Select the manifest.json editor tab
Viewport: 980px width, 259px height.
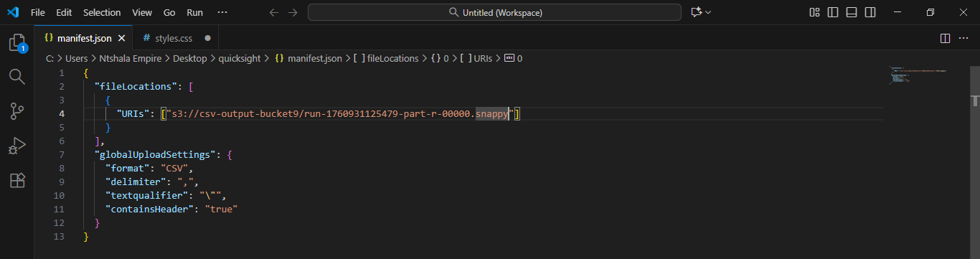click(x=84, y=38)
